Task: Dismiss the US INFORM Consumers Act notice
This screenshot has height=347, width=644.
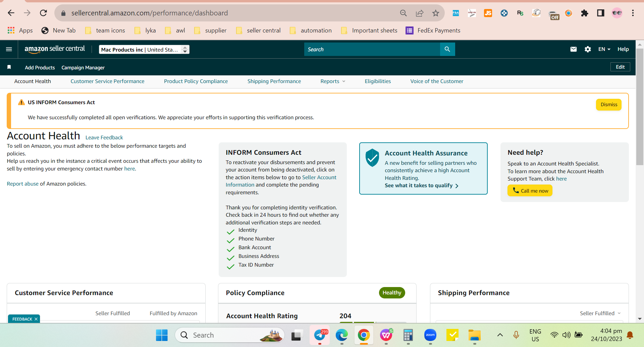Action: (609, 105)
